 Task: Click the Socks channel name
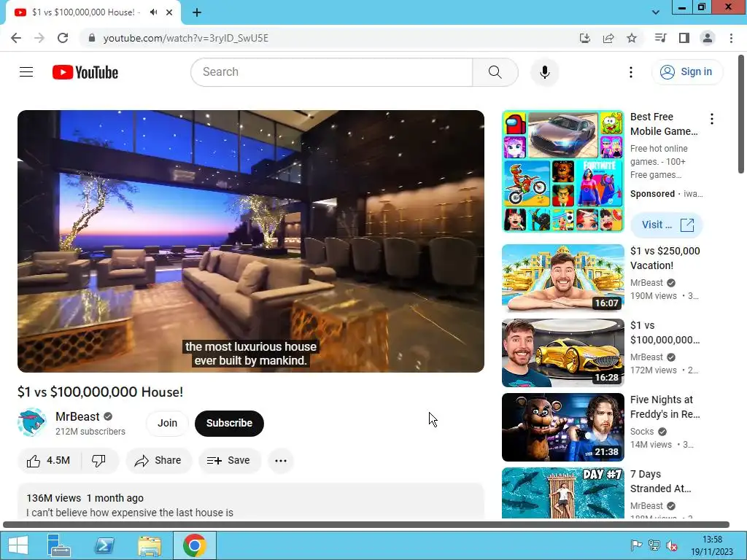pyautogui.click(x=642, y=432)
